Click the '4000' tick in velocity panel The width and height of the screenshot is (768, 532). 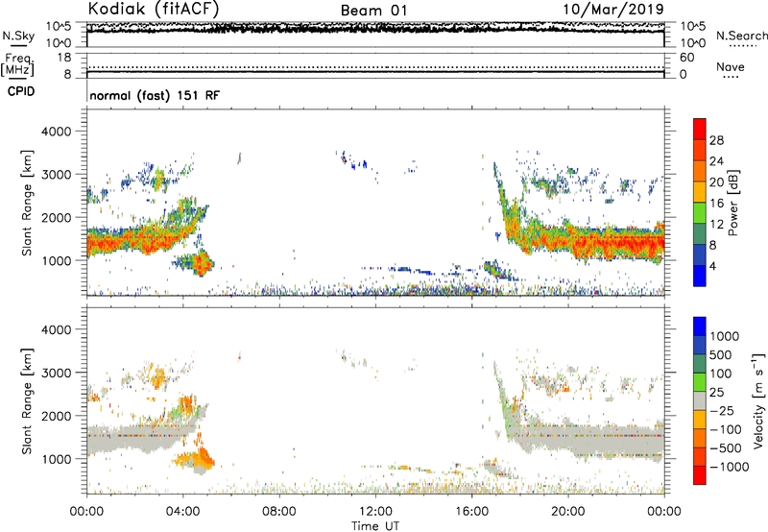point(56,329)
